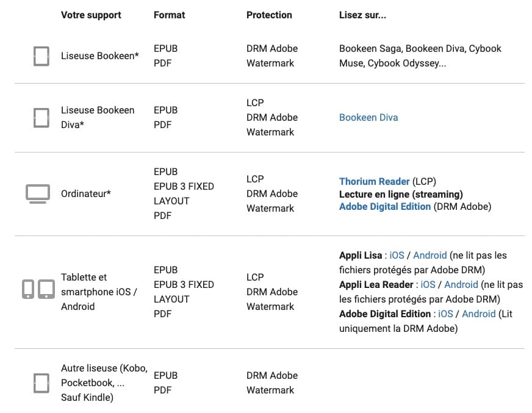
Task: Open the Adobe Digital Edition link for Ordinateur
Action: pyautogui.click(x=385, y=206)
